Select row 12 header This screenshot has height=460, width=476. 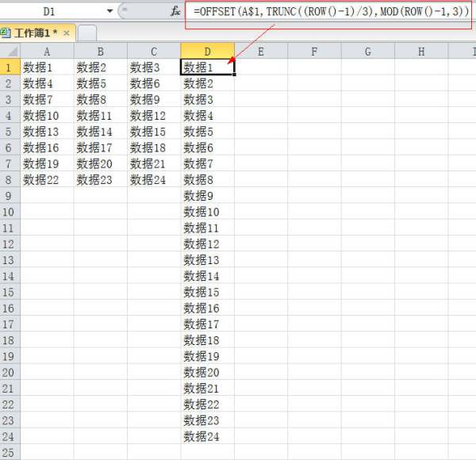(10, 244)
